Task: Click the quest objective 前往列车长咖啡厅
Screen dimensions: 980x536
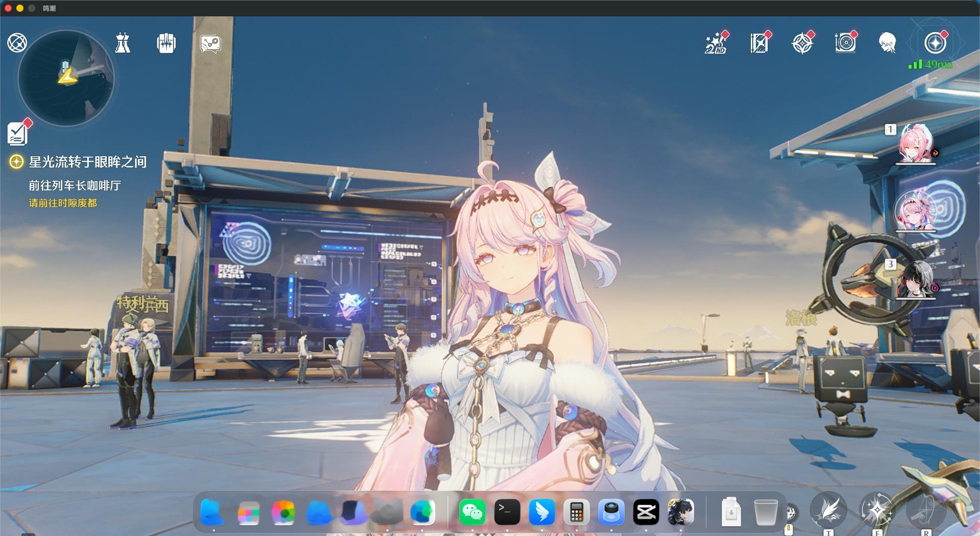Action: [75, 185]
